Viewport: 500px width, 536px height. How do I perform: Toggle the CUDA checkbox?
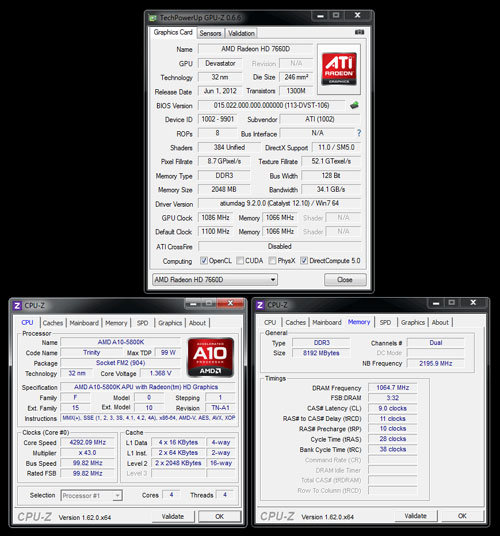[x=240, y=260]
